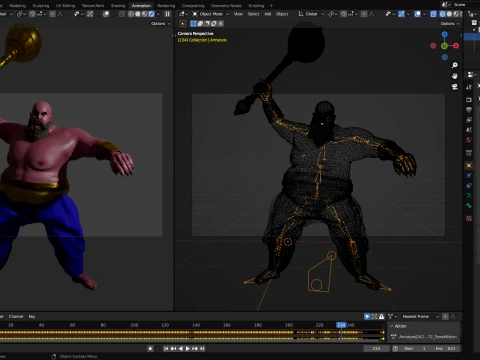Toggle the auto keying record button
Viewport: 480px width, 360px height.
[150, 348]
